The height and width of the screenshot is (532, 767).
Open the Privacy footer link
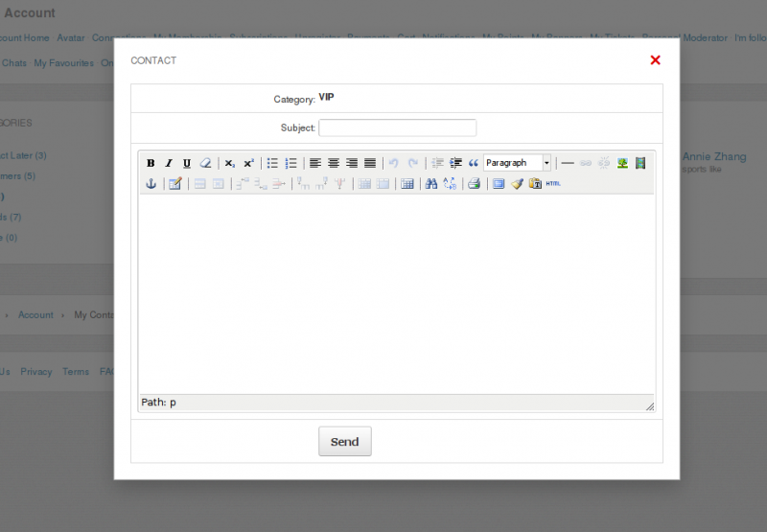tap(36, 372)
